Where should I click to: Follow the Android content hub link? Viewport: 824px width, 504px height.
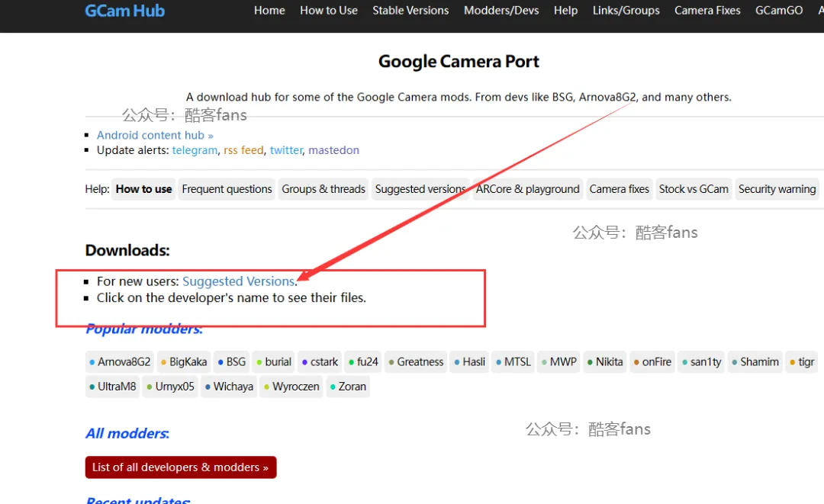(x=155, y=136)
